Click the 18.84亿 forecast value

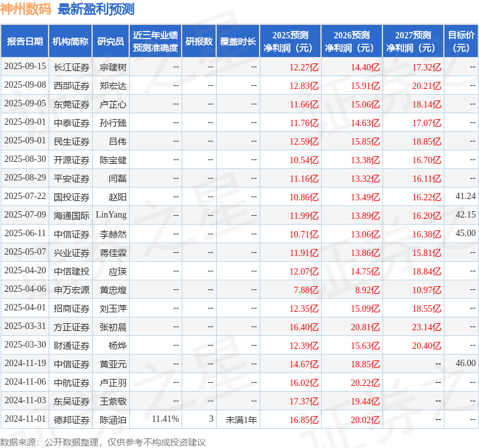[427, 271]
